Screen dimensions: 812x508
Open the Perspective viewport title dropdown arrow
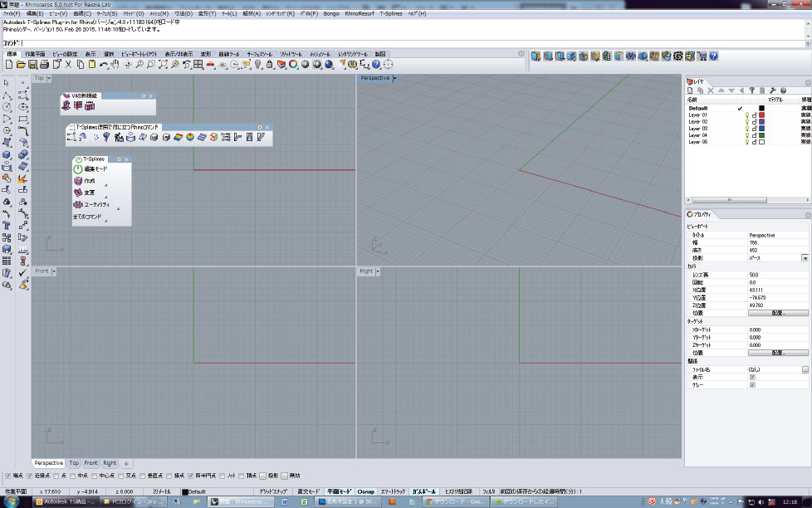point(394,78)
